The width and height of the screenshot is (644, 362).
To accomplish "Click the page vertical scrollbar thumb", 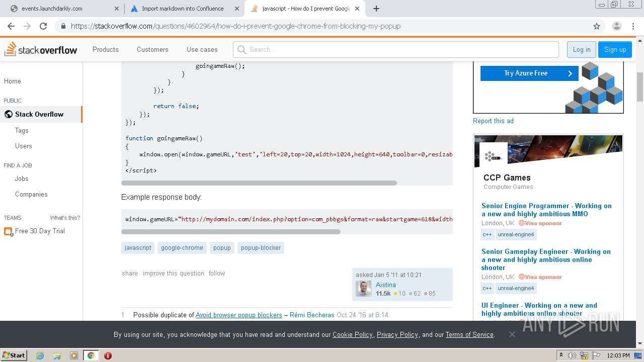I will [x=640, y=87].
